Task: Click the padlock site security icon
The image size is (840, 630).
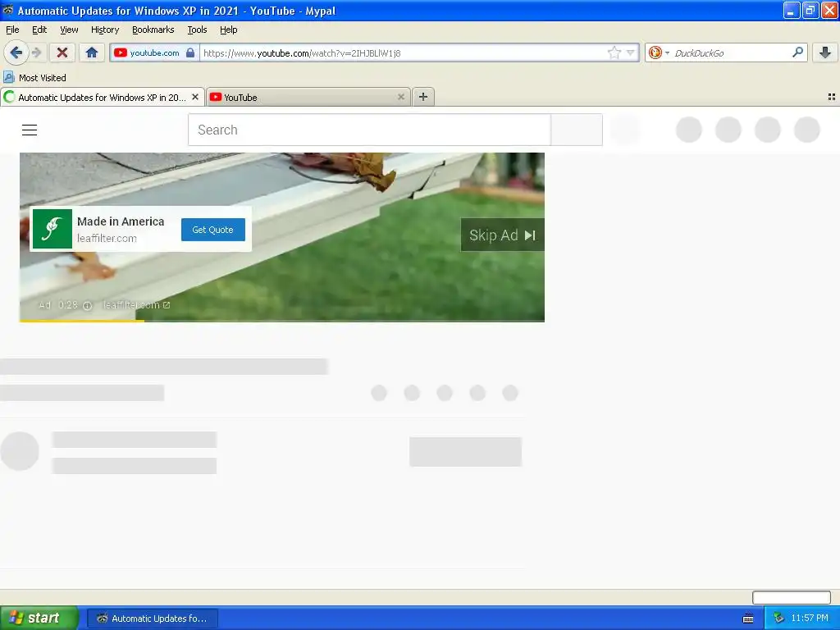Action: point(190,52)
